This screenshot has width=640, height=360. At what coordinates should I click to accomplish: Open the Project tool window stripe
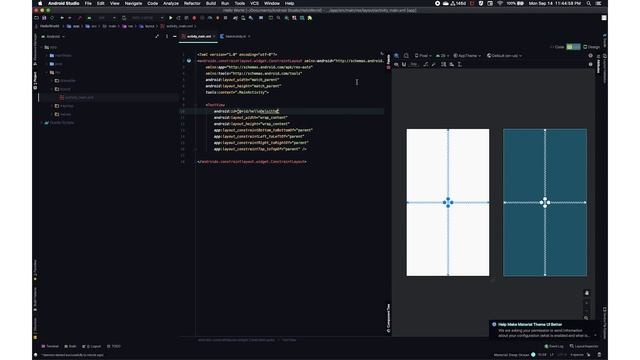[35, 81]
